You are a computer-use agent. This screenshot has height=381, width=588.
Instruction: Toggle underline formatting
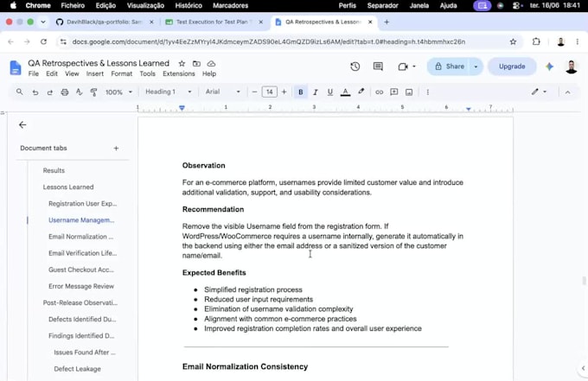coord(330,92)
